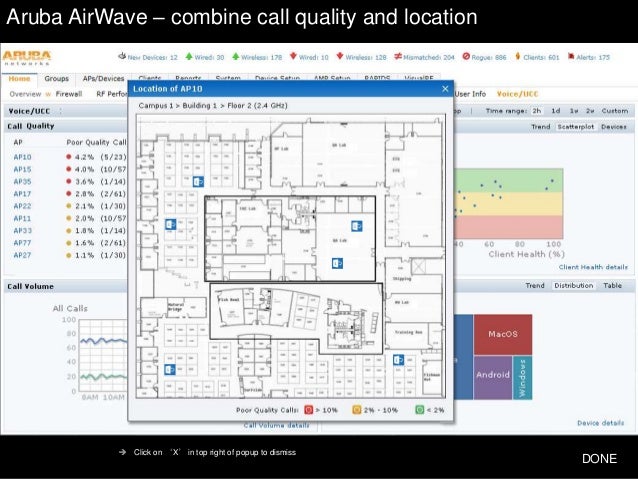The height and width of the screenshot is (479, 638).
Task: Click the MacOS treemap block
Action: [x=503, y=335]
